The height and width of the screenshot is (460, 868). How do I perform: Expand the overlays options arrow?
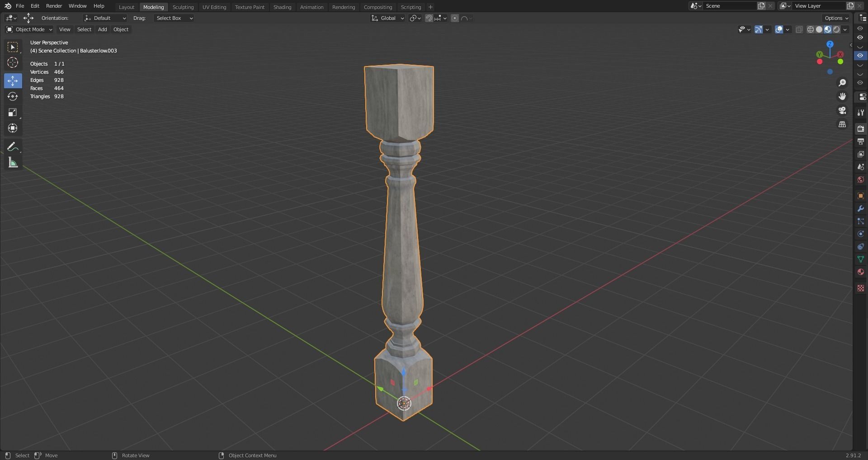[788, 29]
